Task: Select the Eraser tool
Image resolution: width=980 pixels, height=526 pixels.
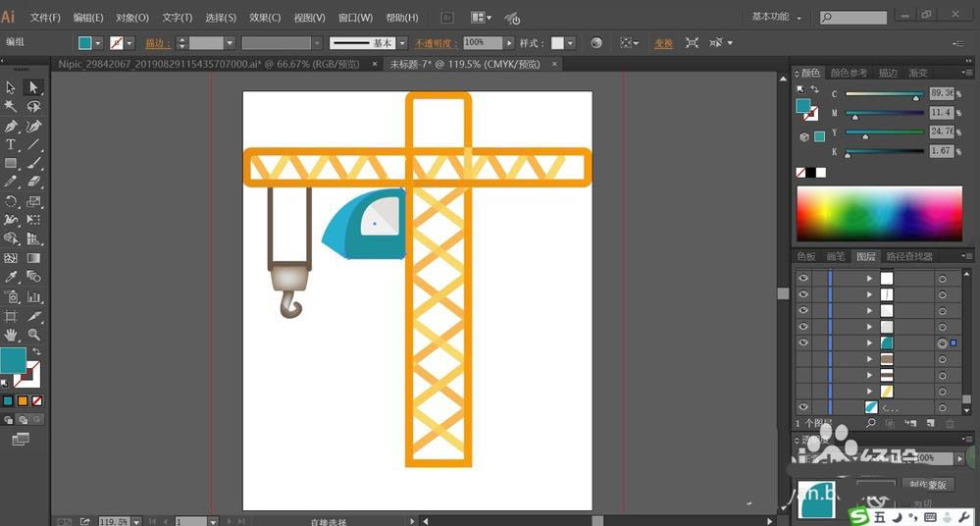Action: point(33,182)
